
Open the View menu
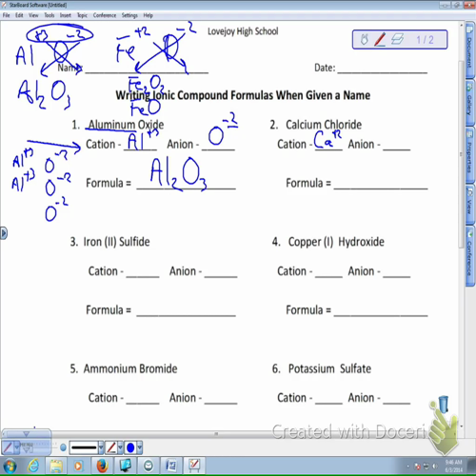tap(33, 15)
